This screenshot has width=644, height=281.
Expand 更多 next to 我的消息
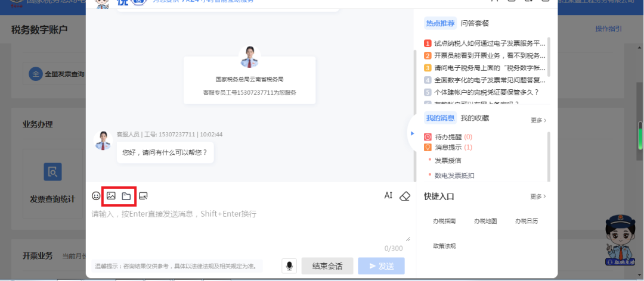click(x=538, y=120)
